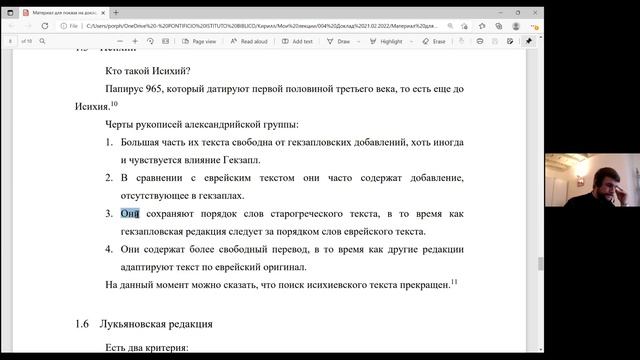
Task: Toggle fit to page width
Action: (165, 41)
